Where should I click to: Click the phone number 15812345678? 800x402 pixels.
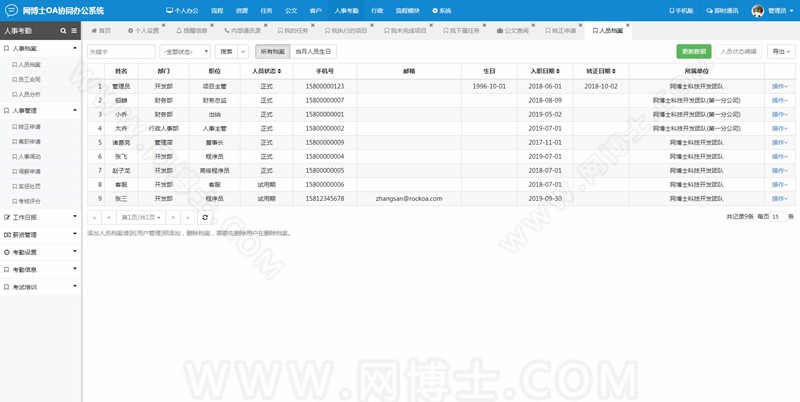[x=325, y=198]
